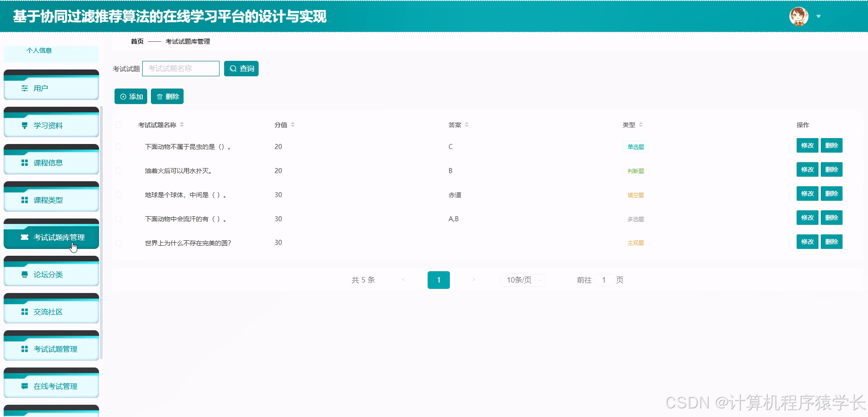Click 修改 for the 赤道 answer row
The width and height of the screenshot is (868, 417).
[x=807, y=194]
